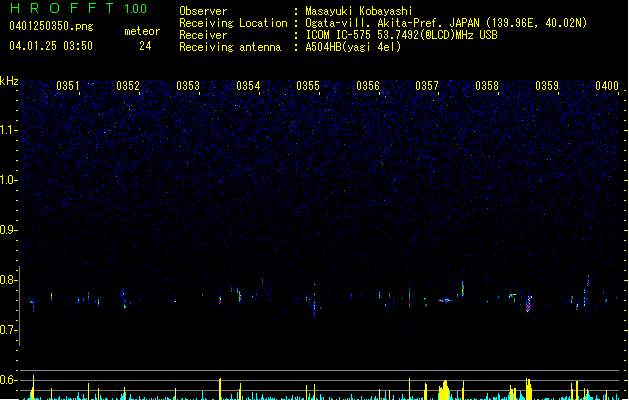Click time marker 0358
Viewport: 629px width, 400px height.
click(487, 86)
